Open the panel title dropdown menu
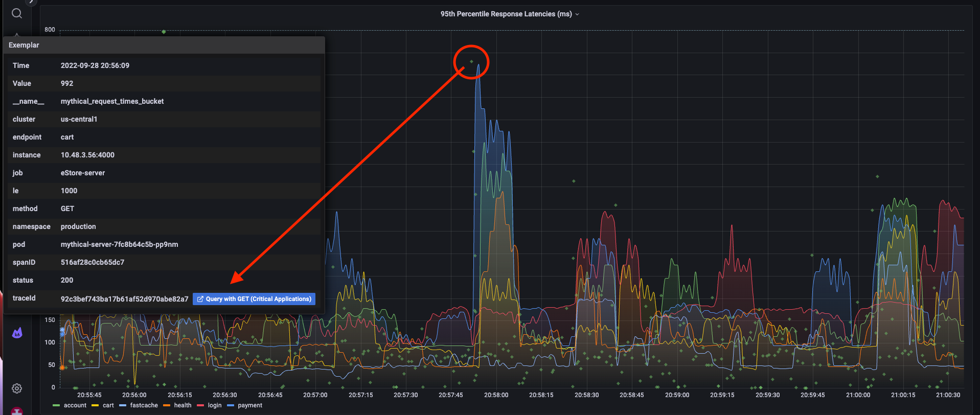The height and width of the screenshot is (415, 980). pyautogui.click(x=577, y=14)
